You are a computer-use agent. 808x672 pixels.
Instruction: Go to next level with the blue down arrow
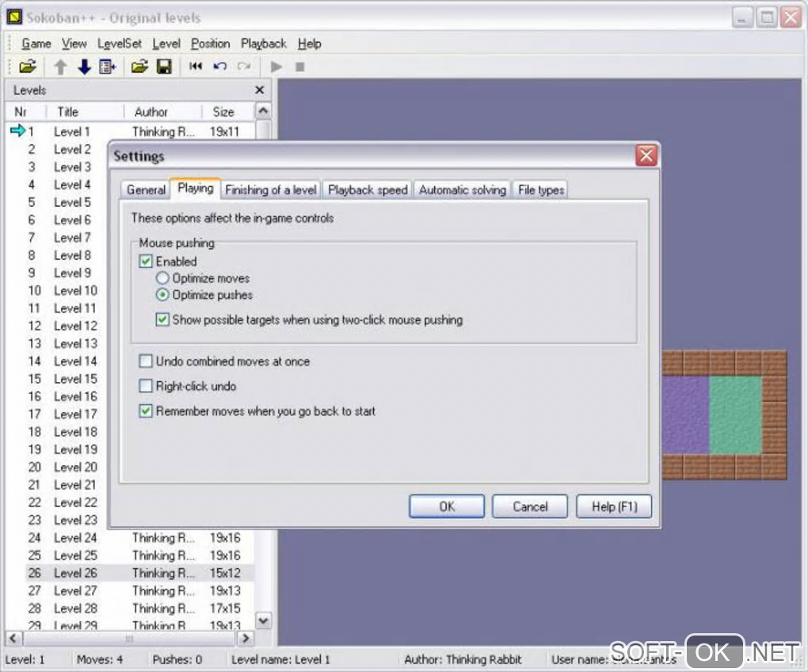point(84,67)
